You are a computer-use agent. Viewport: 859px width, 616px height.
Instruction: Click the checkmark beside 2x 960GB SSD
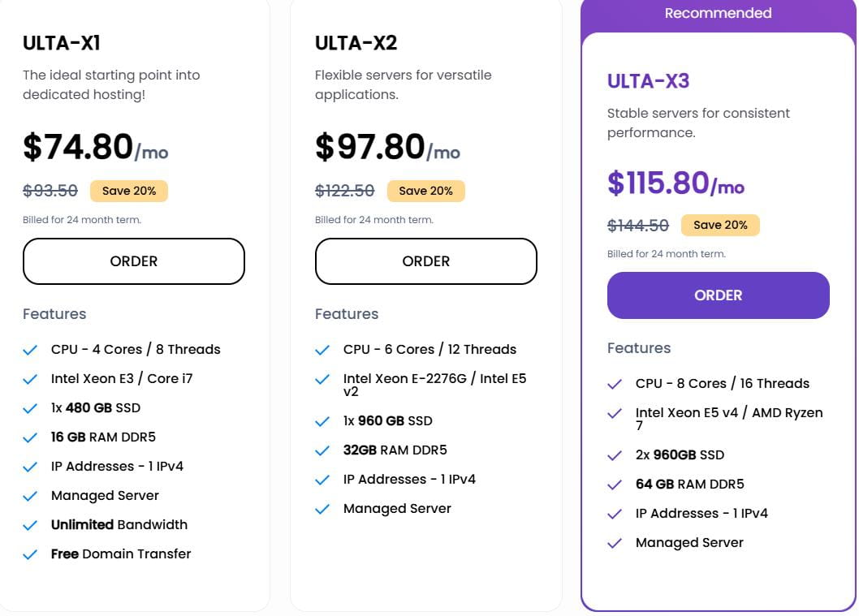pos(615,454)
